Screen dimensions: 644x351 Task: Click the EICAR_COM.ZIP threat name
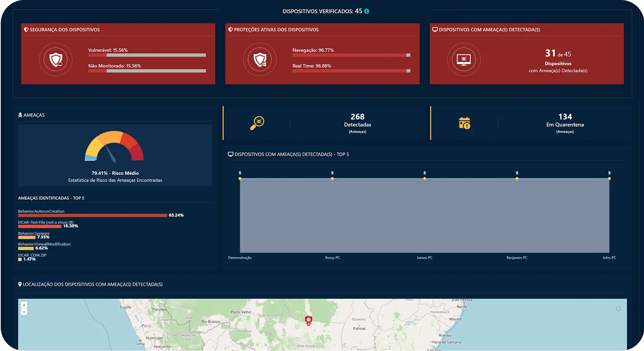[32, 255]
